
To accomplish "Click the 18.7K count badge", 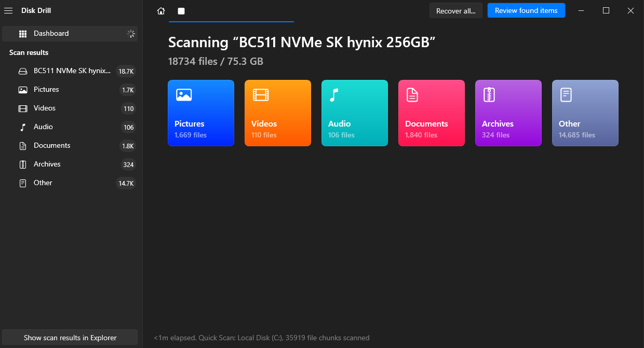I will point(126,72).
